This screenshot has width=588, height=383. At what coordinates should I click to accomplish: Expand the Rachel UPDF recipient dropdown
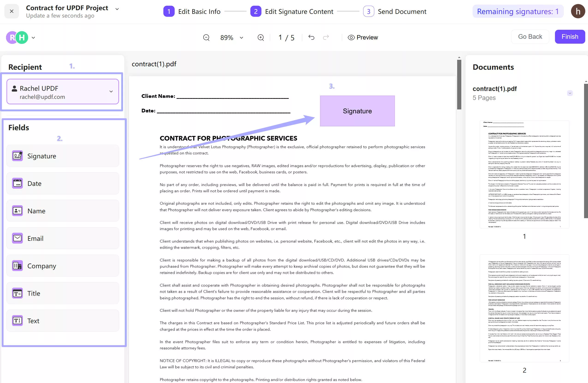(x=111, y=91)
